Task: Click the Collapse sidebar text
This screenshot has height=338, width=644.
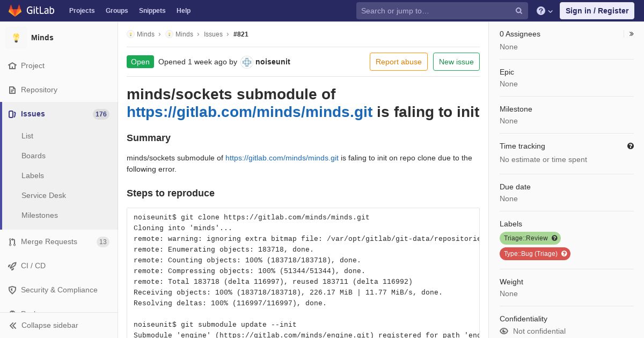Action: [x=50, y=326]
